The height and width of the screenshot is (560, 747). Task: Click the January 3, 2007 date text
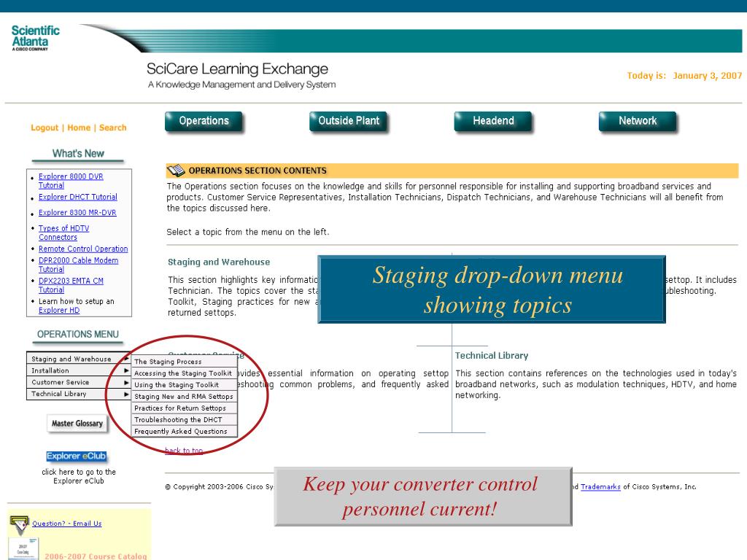point(707,75)
